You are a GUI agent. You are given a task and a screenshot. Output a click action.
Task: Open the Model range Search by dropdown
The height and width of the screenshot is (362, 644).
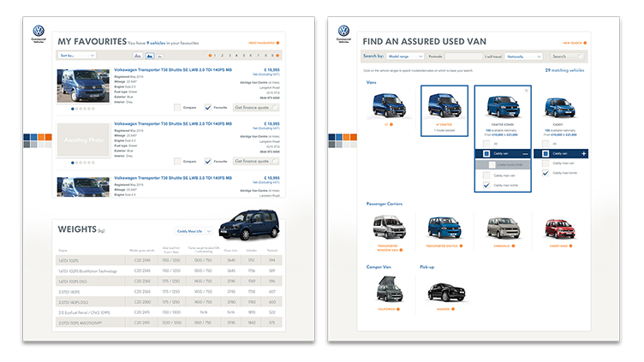(405, 56)
